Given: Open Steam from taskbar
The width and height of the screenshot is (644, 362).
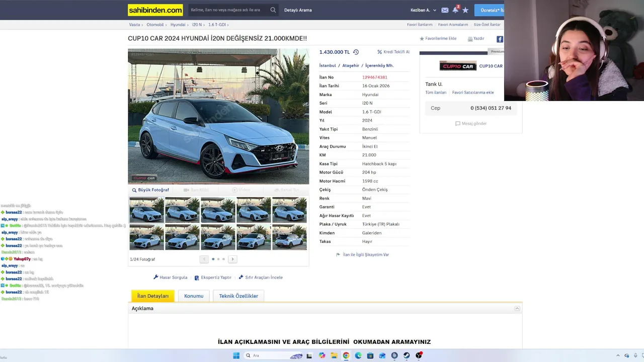Looking at the screenshot, I should (407, 355).
